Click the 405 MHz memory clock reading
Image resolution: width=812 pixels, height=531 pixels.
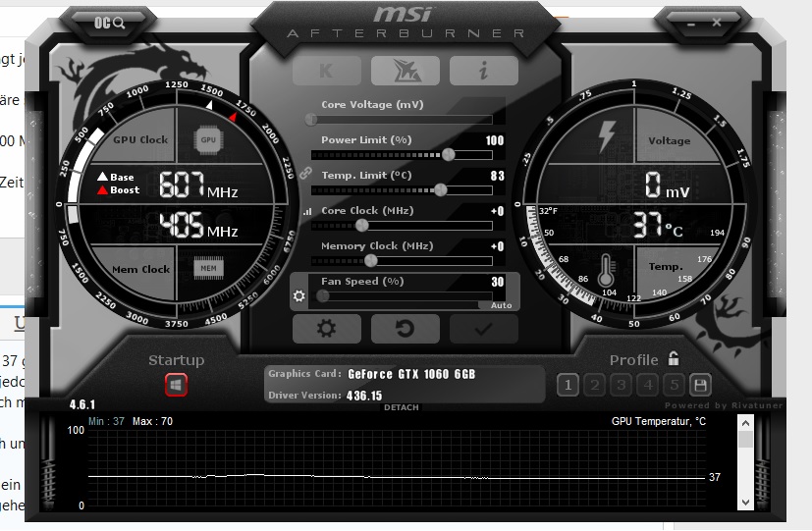[198, 225]
